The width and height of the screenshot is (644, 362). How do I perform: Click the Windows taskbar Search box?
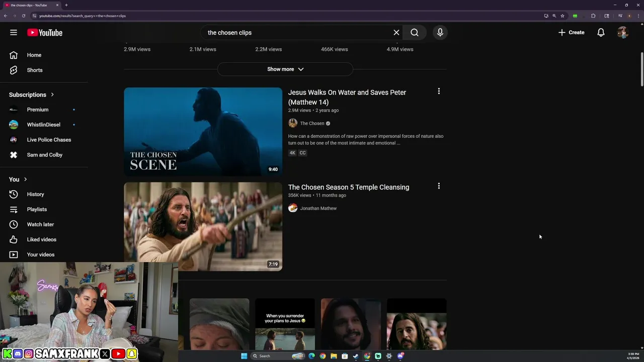(x=278, y=356)
